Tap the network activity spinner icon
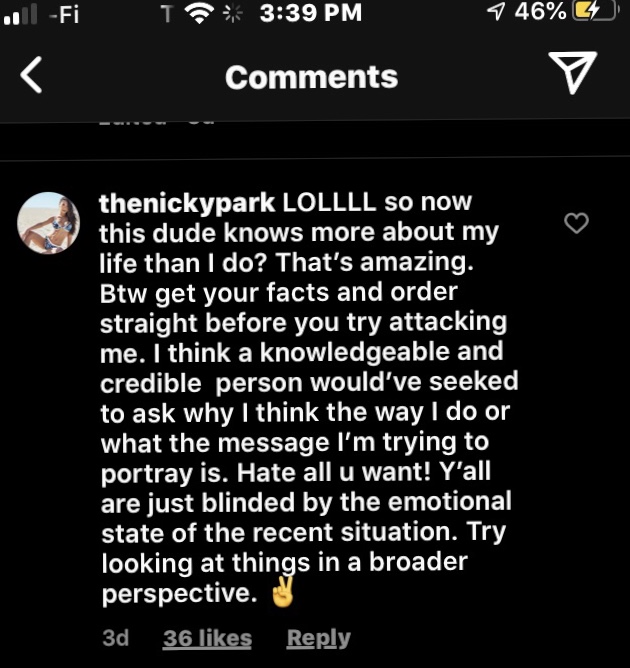Viewport: 630px width, 668px height. click(x=233, y=14)
